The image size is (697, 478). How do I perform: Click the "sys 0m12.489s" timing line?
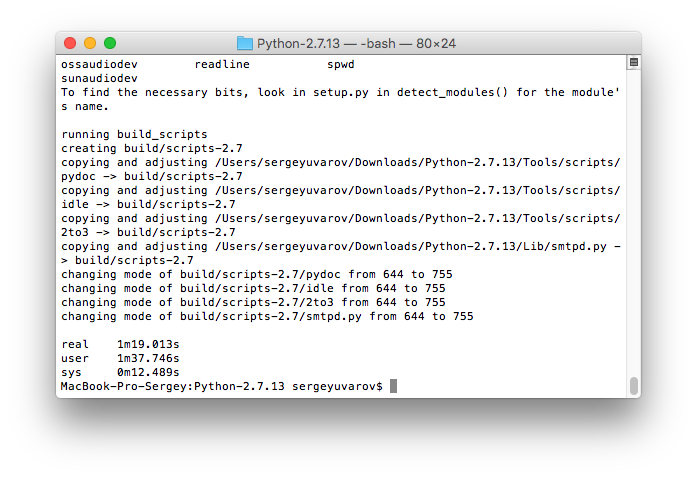tap(120, 372)
